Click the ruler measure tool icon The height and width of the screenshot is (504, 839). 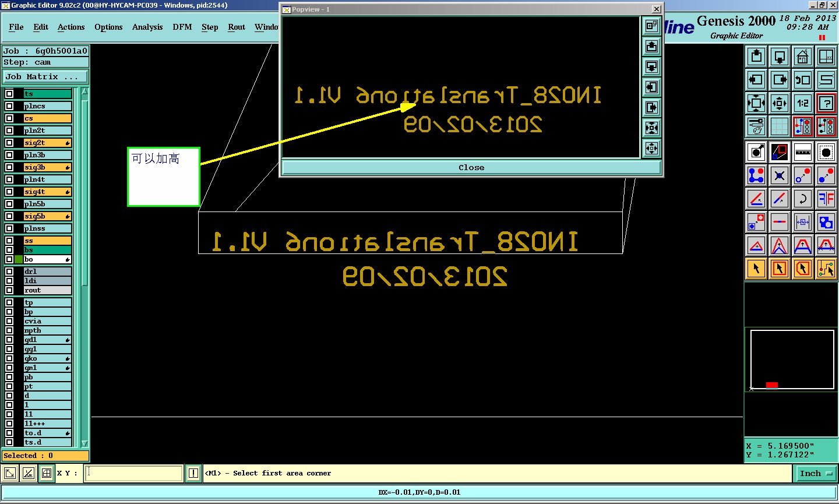tap(803, 152)
